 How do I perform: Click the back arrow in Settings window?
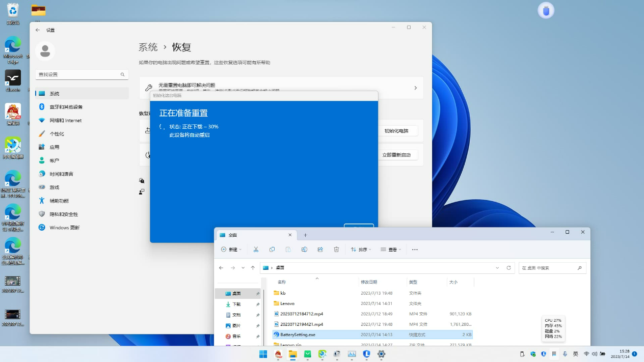pos(38,30)
